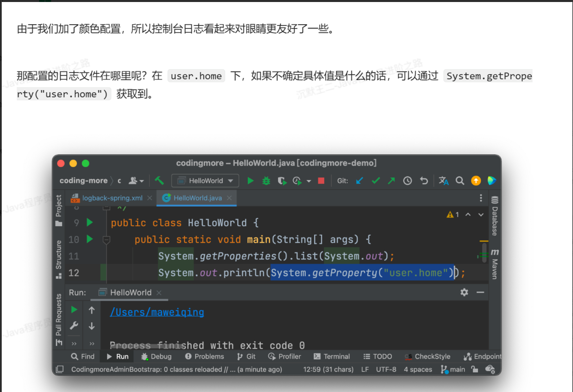This screenshot has width=573, height=392.
Task: Open Search Everywhere magnifier icon
Action: tap(460, 181)
